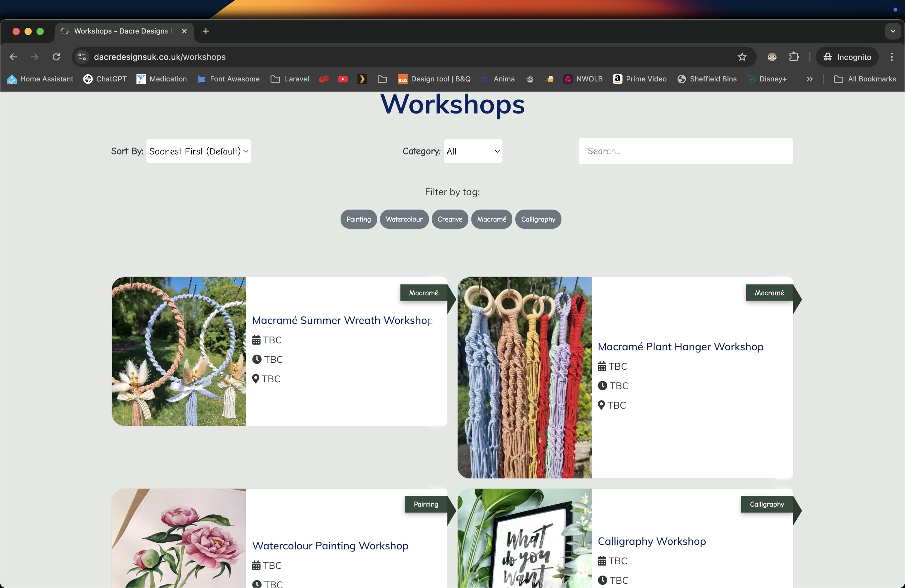Click the browser reload page icon

pos(56,57)
